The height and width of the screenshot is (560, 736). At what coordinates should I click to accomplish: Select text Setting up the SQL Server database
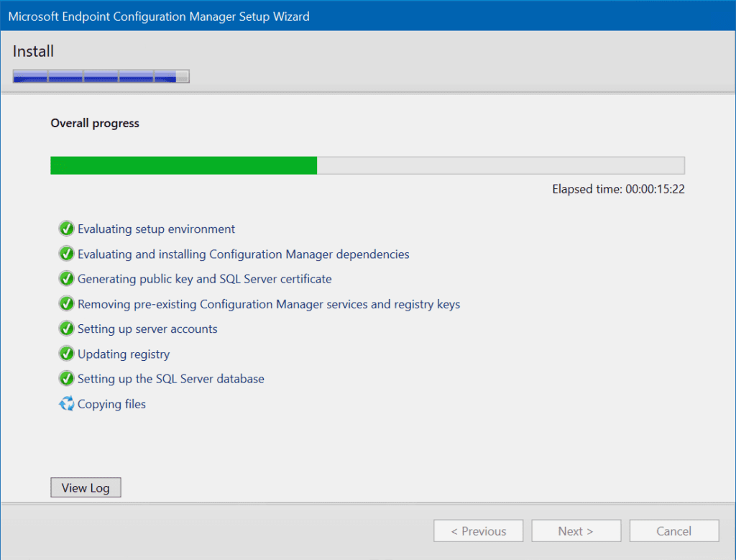point(171,379)
